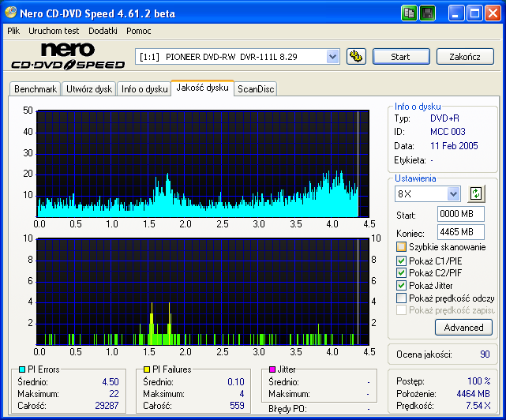Click the position value 4464 MB
The width and height of the screenshot is (506, 420).
click(473, 394)
